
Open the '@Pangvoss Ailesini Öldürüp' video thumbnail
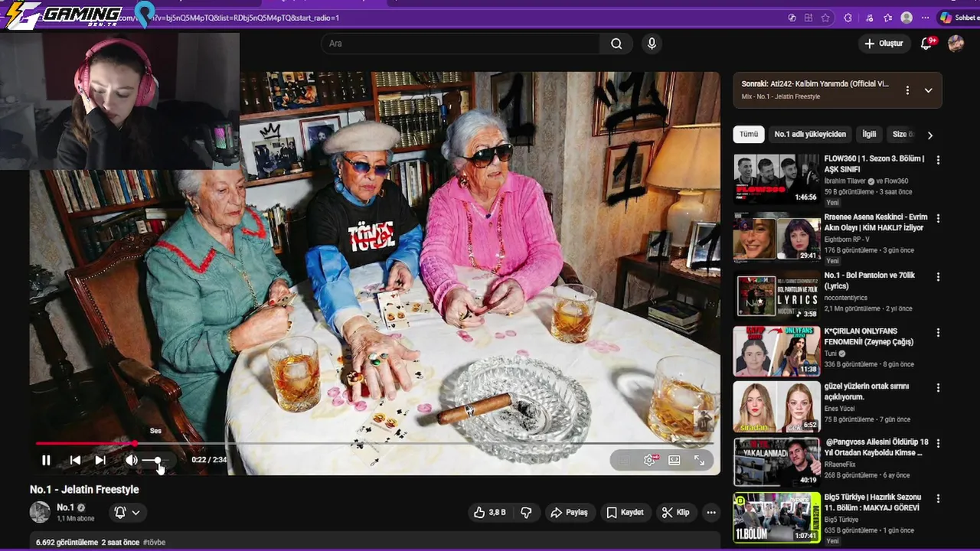click(x=776, y=461)
